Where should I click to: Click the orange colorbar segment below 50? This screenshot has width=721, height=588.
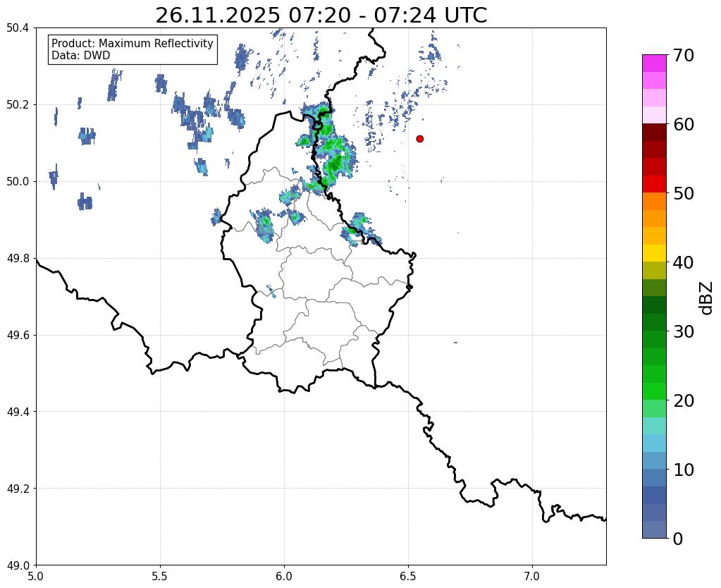[x=654, y=201]
